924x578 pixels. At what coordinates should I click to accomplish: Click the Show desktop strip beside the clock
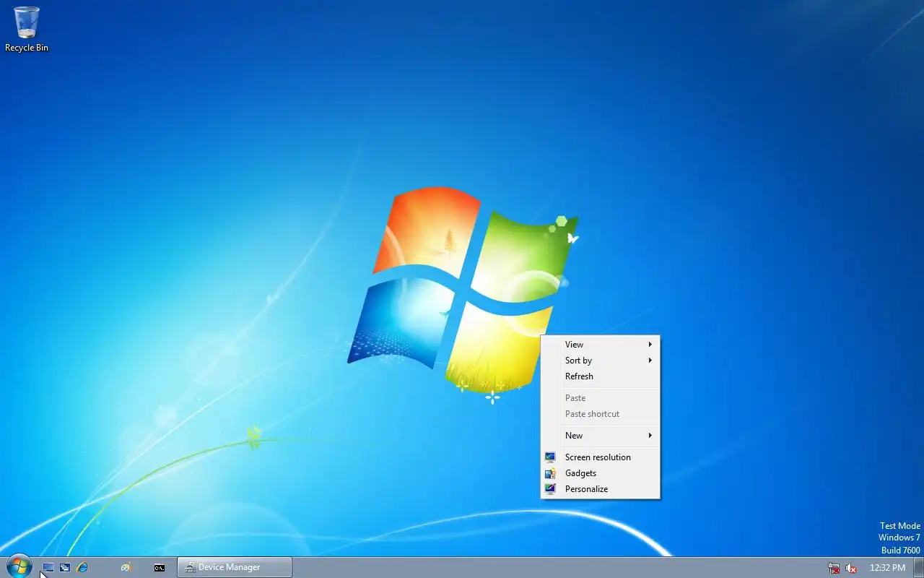coord(918,567)
